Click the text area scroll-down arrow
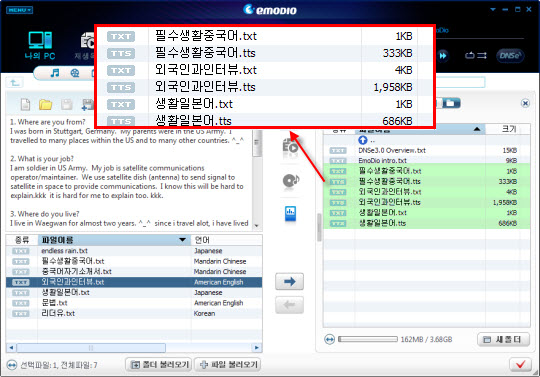This screenshot has height=377, width=540. click(257, 226)
